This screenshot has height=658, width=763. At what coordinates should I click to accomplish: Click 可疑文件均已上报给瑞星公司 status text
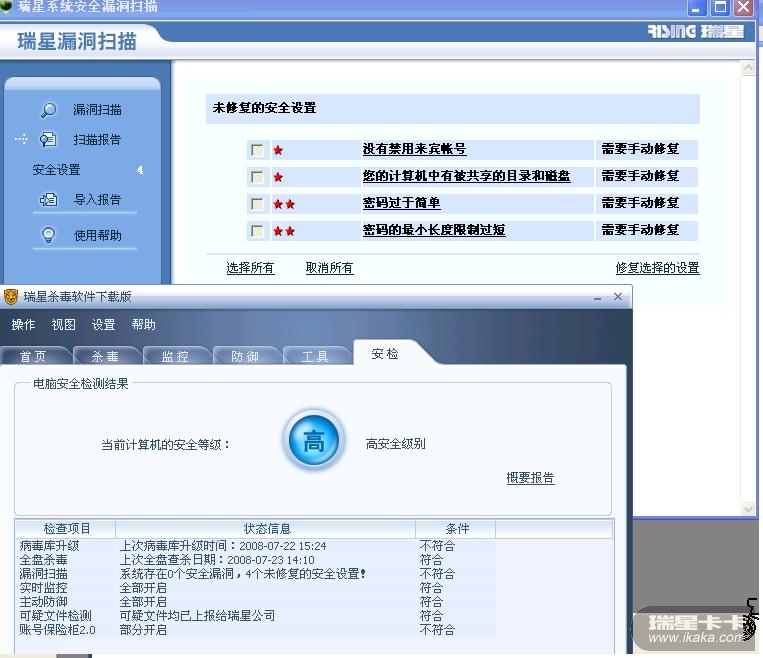tap(197, 616)
